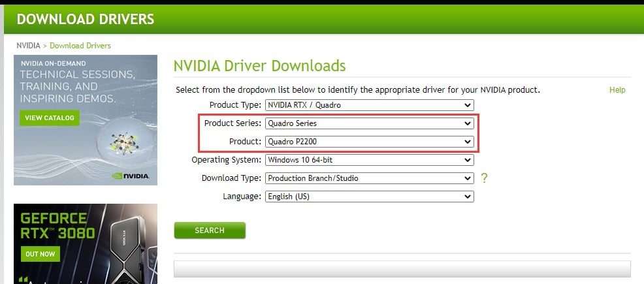Click the VIEW CATALOG button in the ad

click(x=50, y=118)
